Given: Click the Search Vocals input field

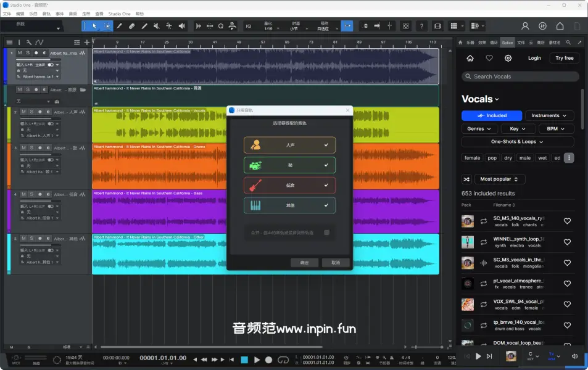Looking at the screenshot, I should point(520,76).
